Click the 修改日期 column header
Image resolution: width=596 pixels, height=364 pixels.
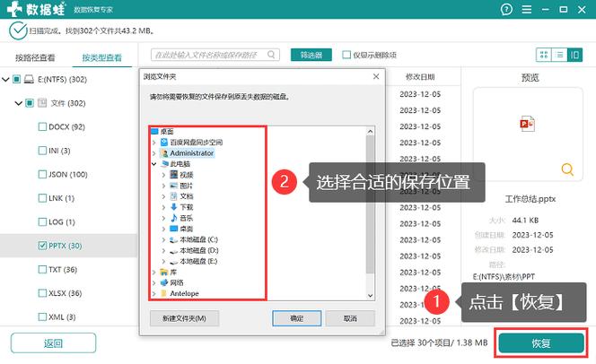pos(420,77)
